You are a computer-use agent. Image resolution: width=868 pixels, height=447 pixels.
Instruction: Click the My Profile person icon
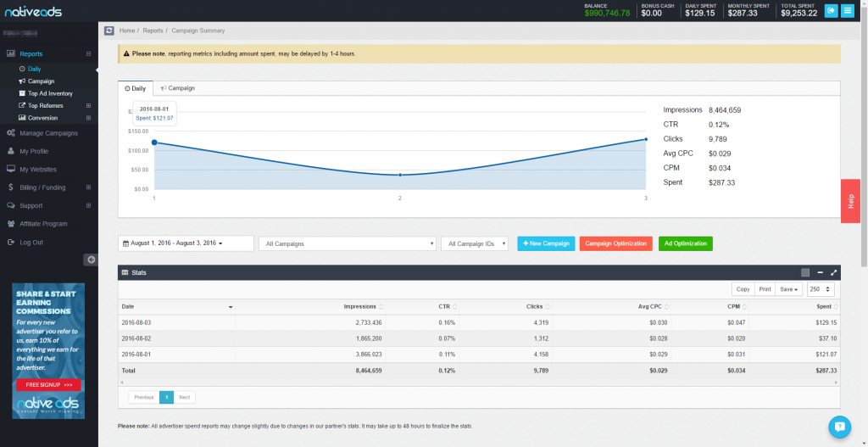(x=10, y=151)
